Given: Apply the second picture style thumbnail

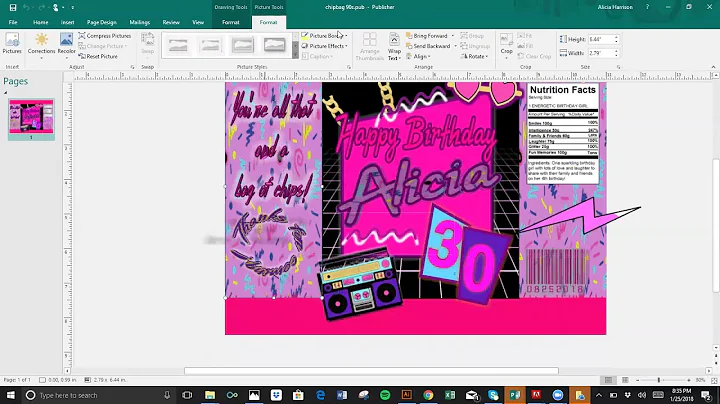Looking at the screenshot, I should [x=210, y=45].
